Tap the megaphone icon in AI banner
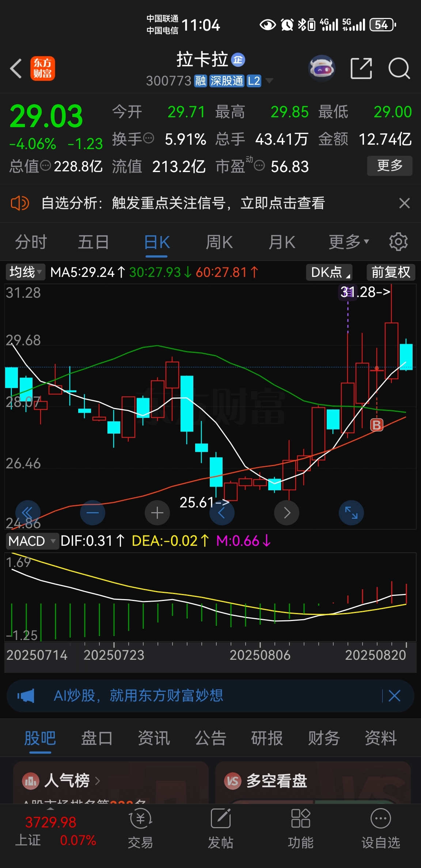Image resolution: width=421 pixels, height=868 pixels. (x=26, y=696)
